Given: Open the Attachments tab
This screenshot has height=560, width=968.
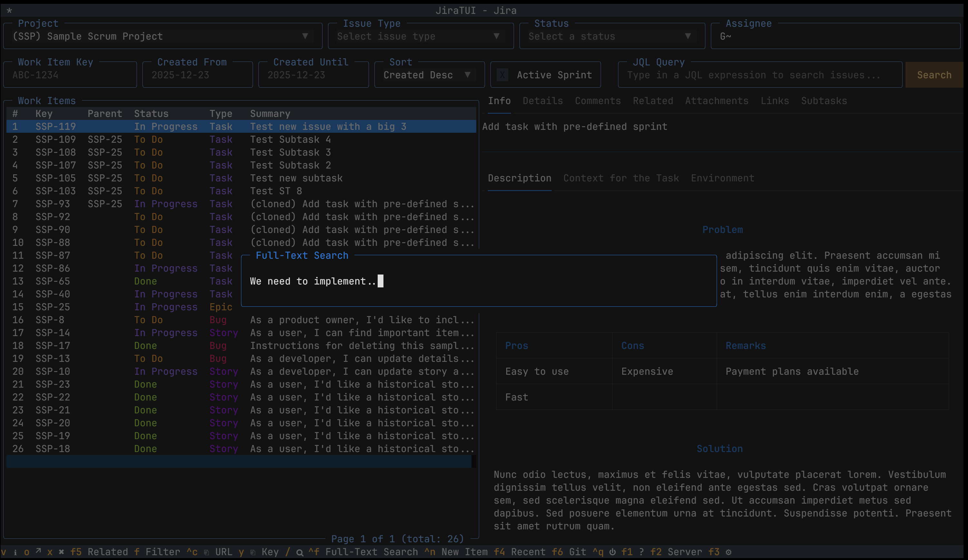Looking at the screenshot, I should pyautogui.click(x=716, y=101).
